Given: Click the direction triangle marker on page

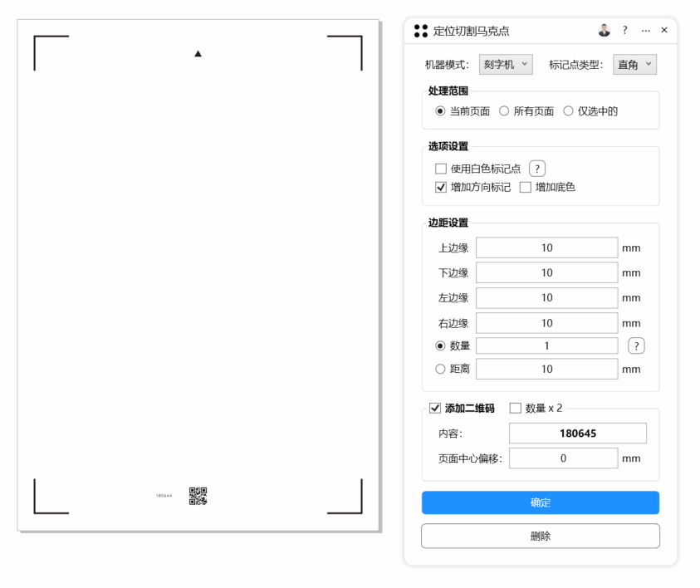Looking at the screenshot, I should (198, 54).
